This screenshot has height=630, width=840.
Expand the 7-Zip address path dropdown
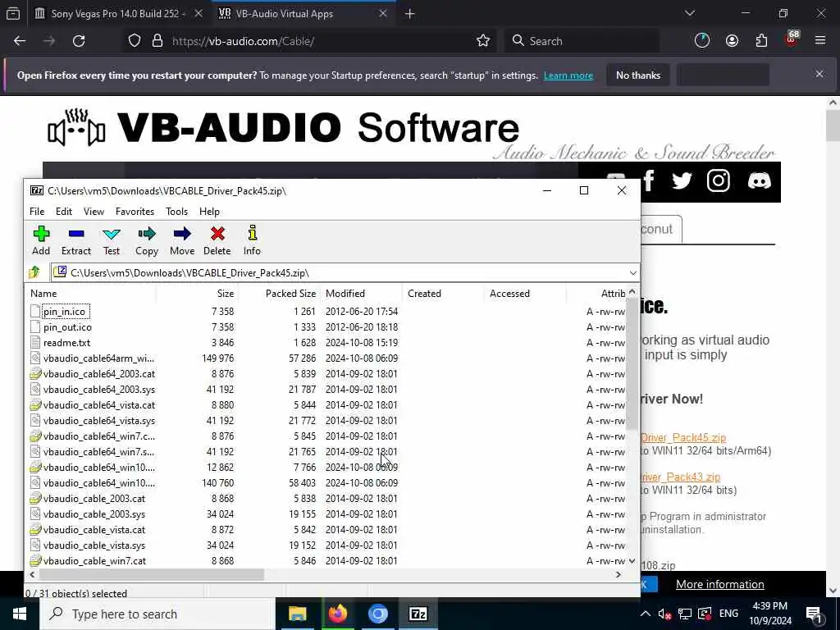point(632,273)
